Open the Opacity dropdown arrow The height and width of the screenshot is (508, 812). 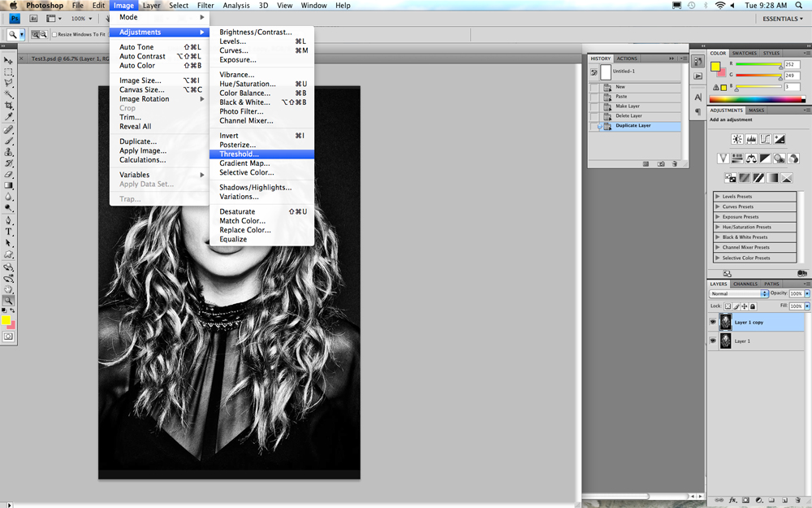point(807,293)
